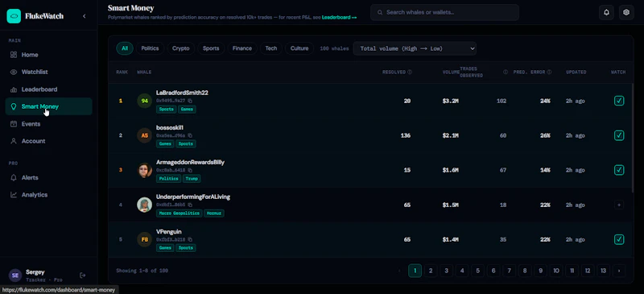Click the Showing 1-8 of 100 text
The image size is (644, 294).
click(142, 271)
